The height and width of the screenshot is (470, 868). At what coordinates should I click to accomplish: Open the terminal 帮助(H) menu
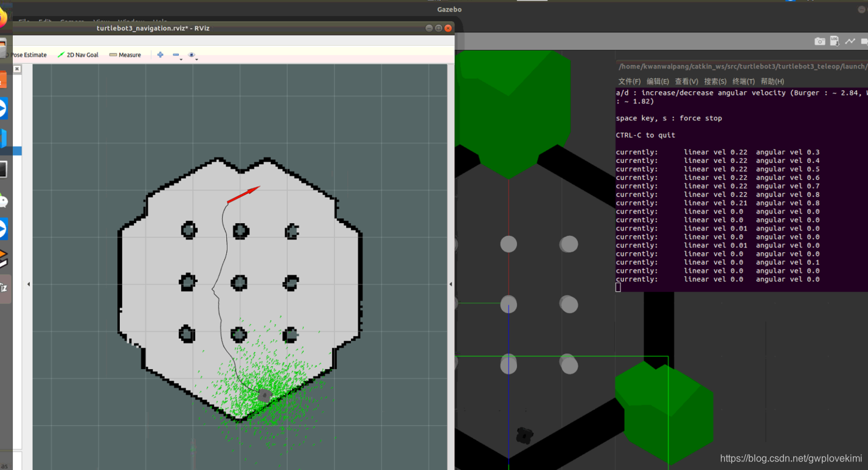click(x=773, y=81)
